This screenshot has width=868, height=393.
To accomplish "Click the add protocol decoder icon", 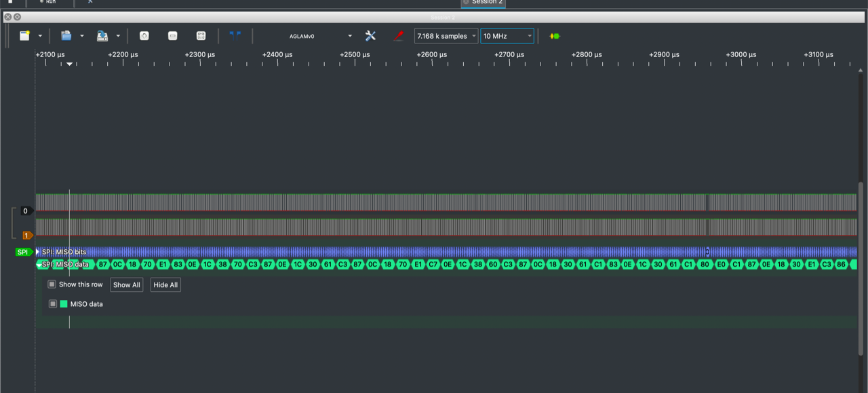I will click(555, 36).
